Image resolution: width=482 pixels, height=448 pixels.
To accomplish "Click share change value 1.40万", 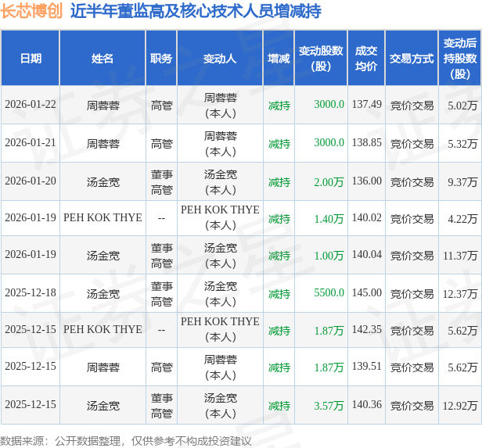I will pyautogui.click(x=329, y=219).
